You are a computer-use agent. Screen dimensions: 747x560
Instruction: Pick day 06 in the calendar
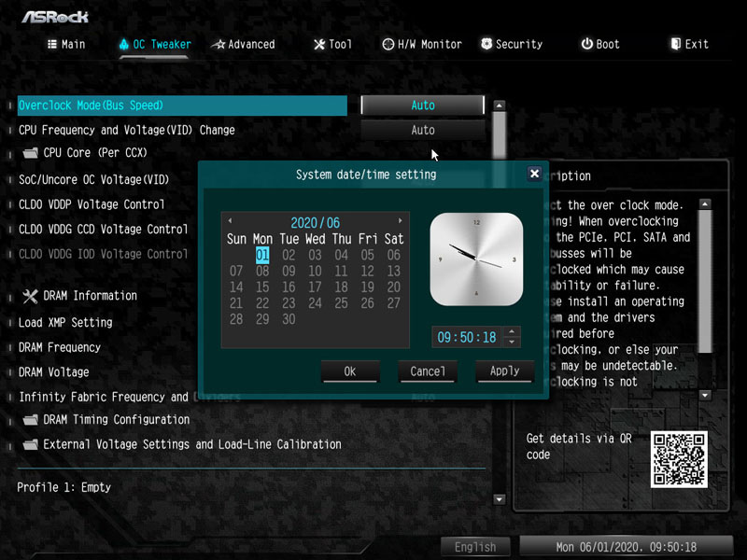pyautogui.click(x=393, y=255)
